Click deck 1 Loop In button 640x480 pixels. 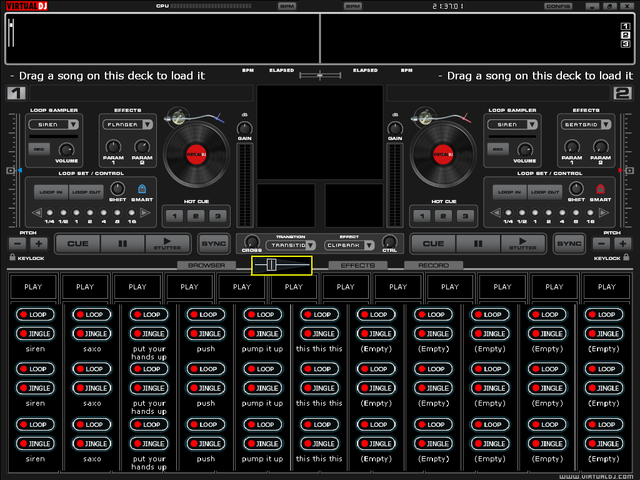[51, 192]
